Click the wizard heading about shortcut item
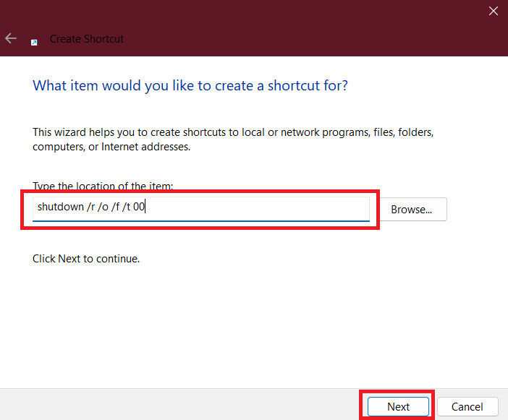Viewport: 508px width, 420px height. coord(190,85)
